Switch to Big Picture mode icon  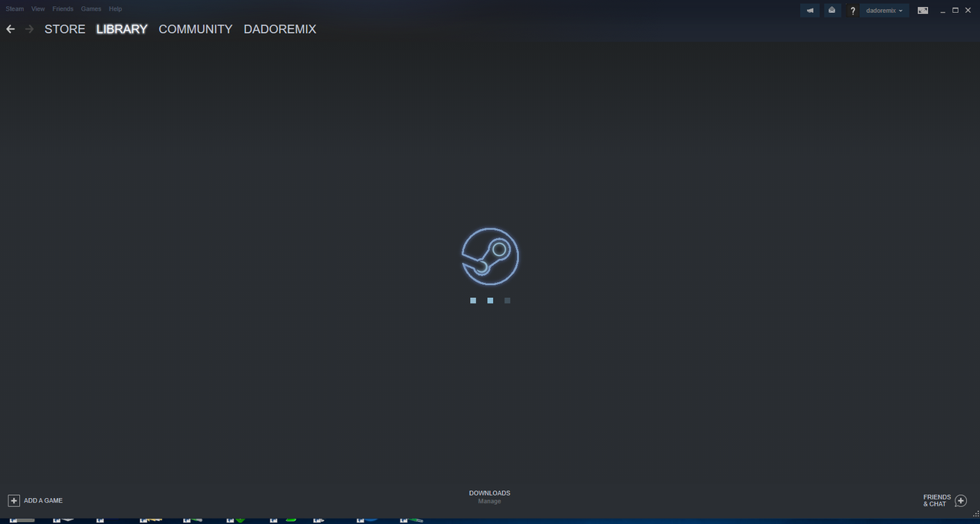click(x=923, y=11)
